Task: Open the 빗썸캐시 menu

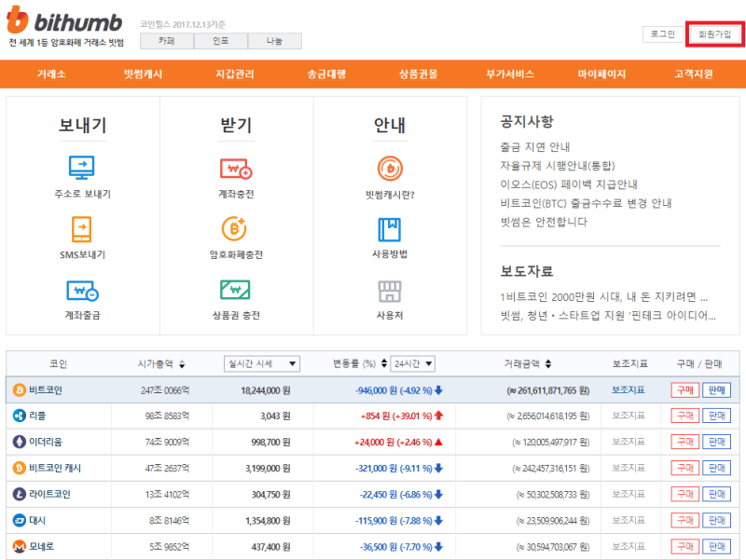Action: coord(144,75)
